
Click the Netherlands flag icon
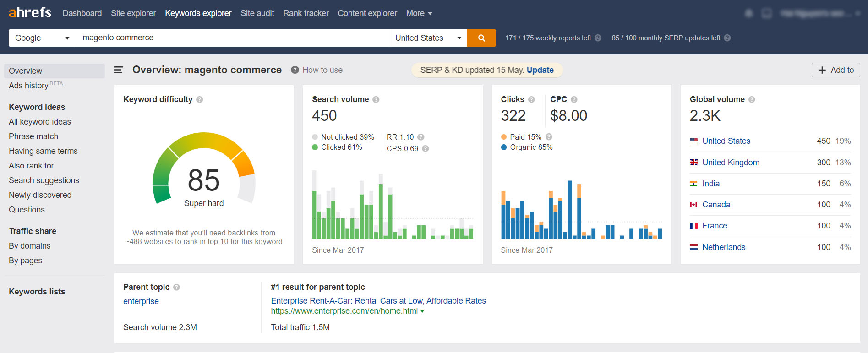click(694, 247)
